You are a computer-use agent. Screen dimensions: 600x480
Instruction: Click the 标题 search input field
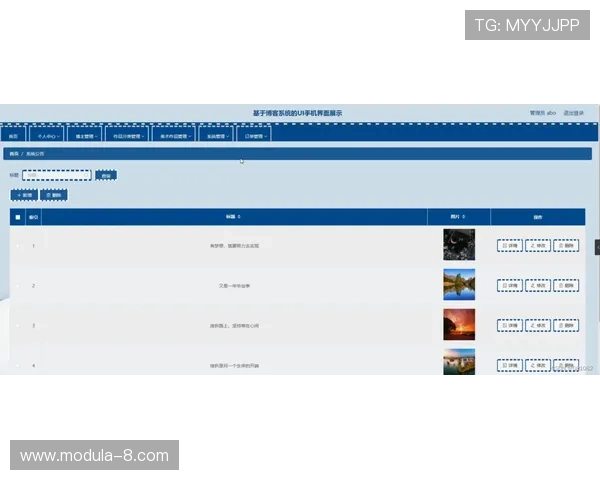tap(57, 175)
